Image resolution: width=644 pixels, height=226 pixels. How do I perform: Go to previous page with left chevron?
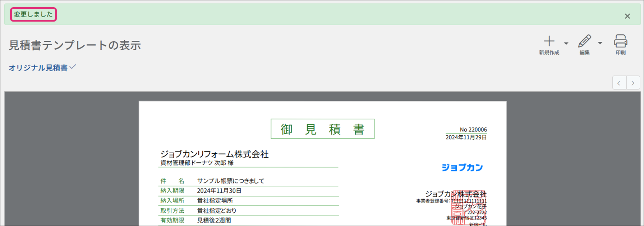pyautogui.click(x=619, y=83)
